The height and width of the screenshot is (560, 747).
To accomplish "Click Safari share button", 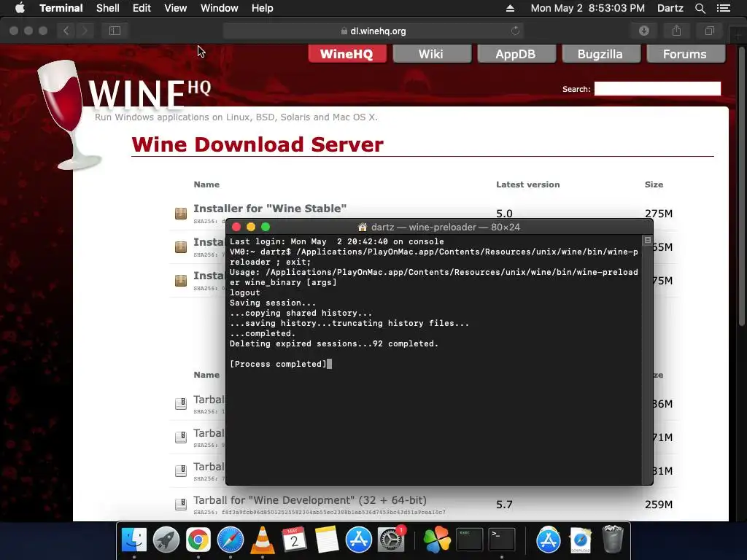I will click(x=676, y=31).
